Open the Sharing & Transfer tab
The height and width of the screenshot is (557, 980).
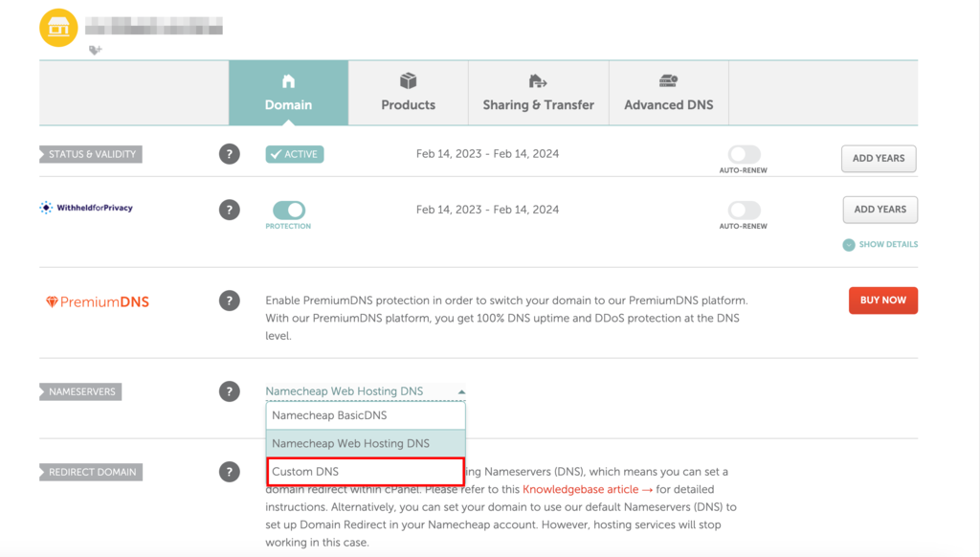(x=538, y=93)
